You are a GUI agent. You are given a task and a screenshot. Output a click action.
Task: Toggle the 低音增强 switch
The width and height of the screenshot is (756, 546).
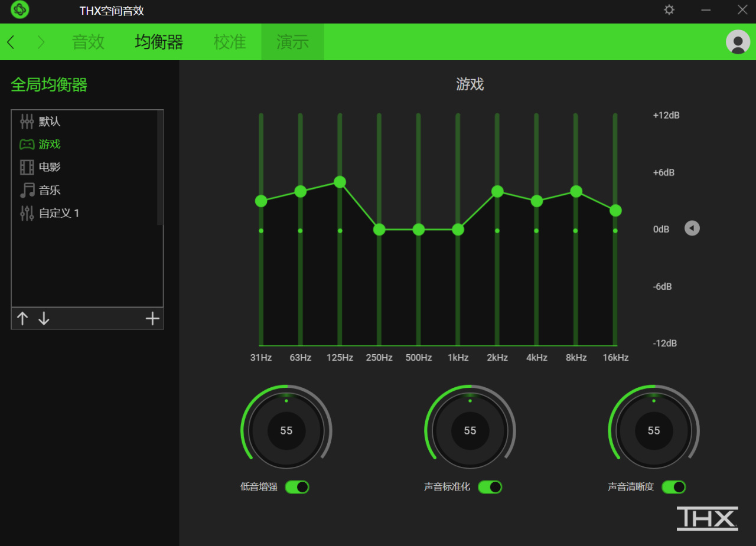[x=297, y=487]
